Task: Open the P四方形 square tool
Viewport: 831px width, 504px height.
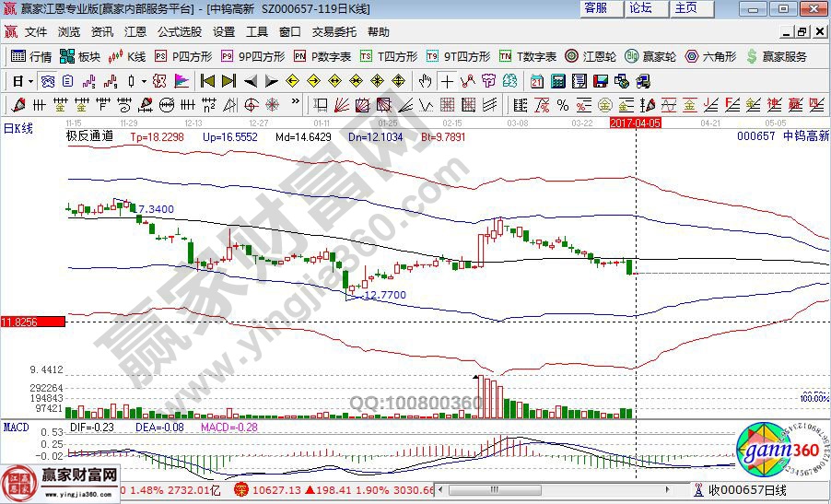Action: pyautogui.click(x=182, y=56)
